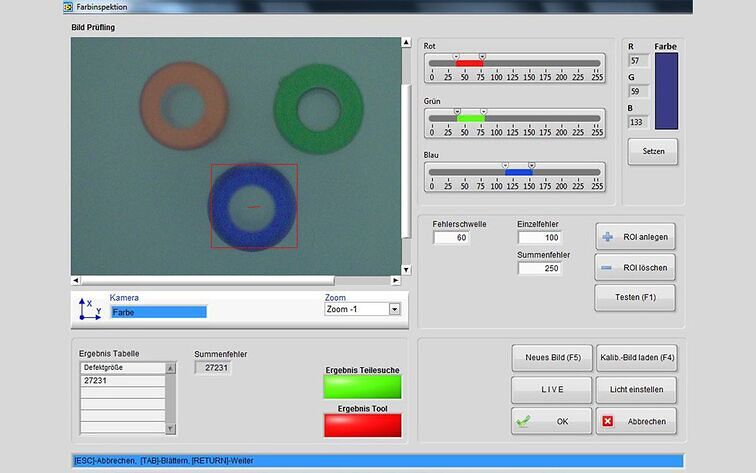Click the Ergebnis Teilesuche green indicator

coord(363,387)
